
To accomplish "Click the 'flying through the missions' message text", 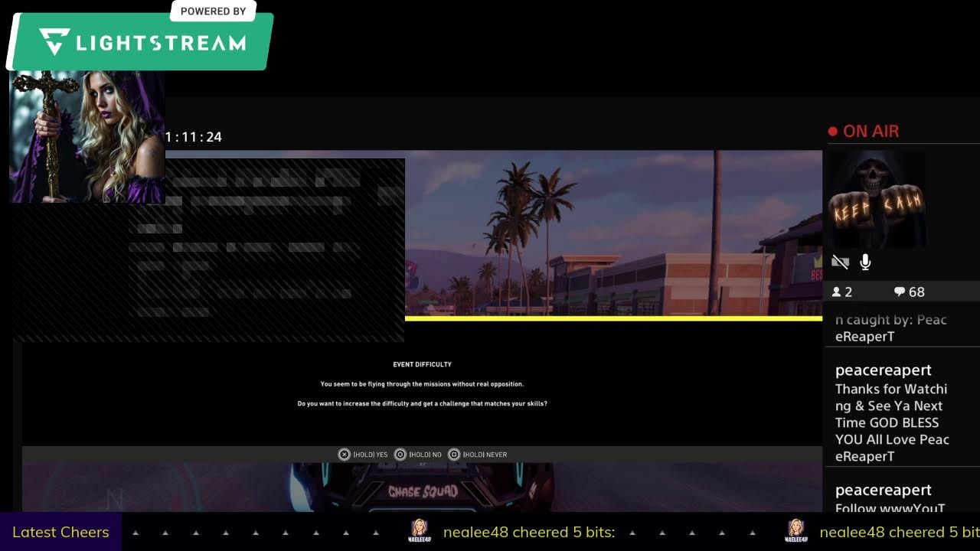I will click(x=422, y=384).
